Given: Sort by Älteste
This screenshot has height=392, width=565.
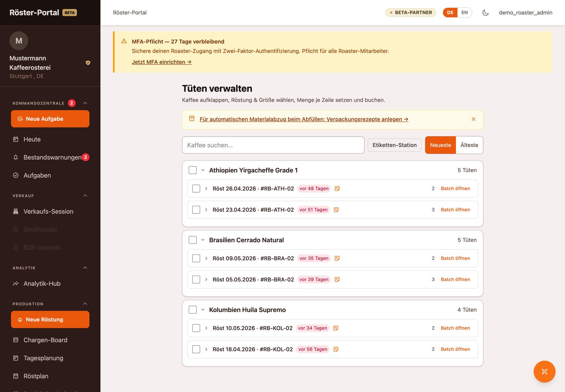Looking at the screenshot, I should click(469, 145).
